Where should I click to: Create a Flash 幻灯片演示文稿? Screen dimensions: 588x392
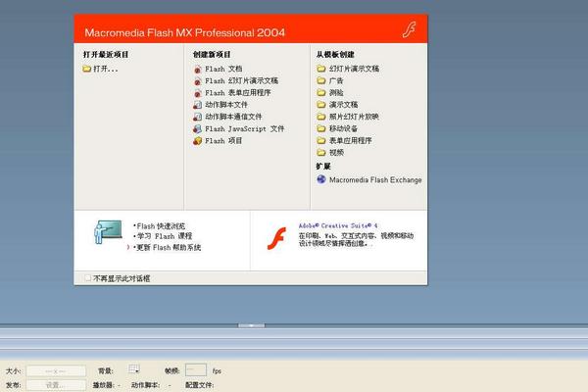tap(241, 81)
